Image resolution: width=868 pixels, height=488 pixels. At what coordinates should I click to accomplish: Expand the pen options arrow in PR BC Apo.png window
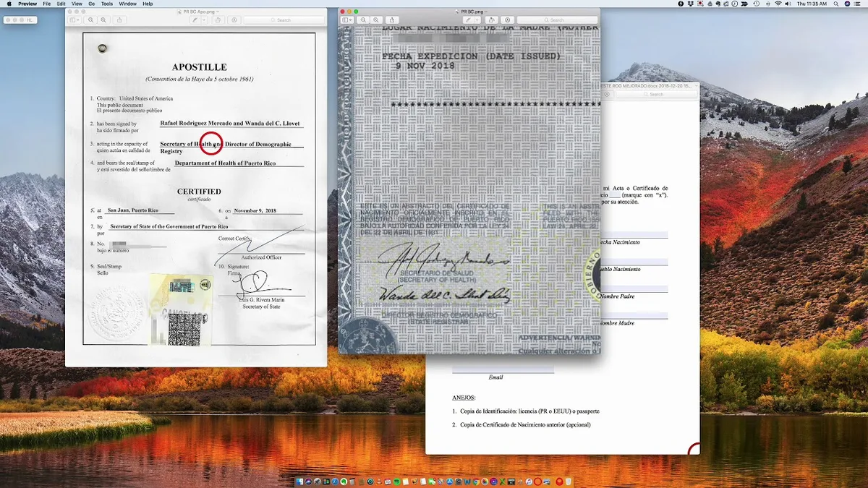205,20
